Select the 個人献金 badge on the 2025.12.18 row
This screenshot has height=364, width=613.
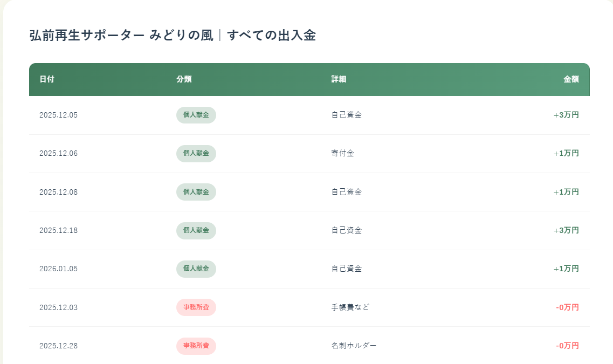196,230
